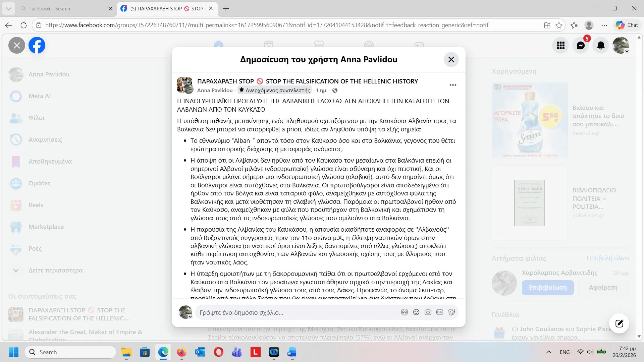
Task: Go back in browser history
Action: pos(9,25)
